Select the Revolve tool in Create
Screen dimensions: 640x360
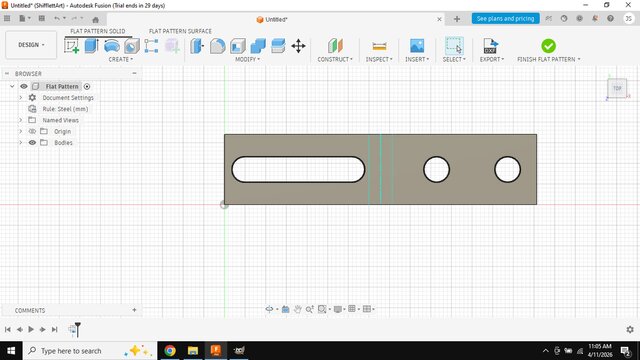pyautogui.click(x=111, y=46)
